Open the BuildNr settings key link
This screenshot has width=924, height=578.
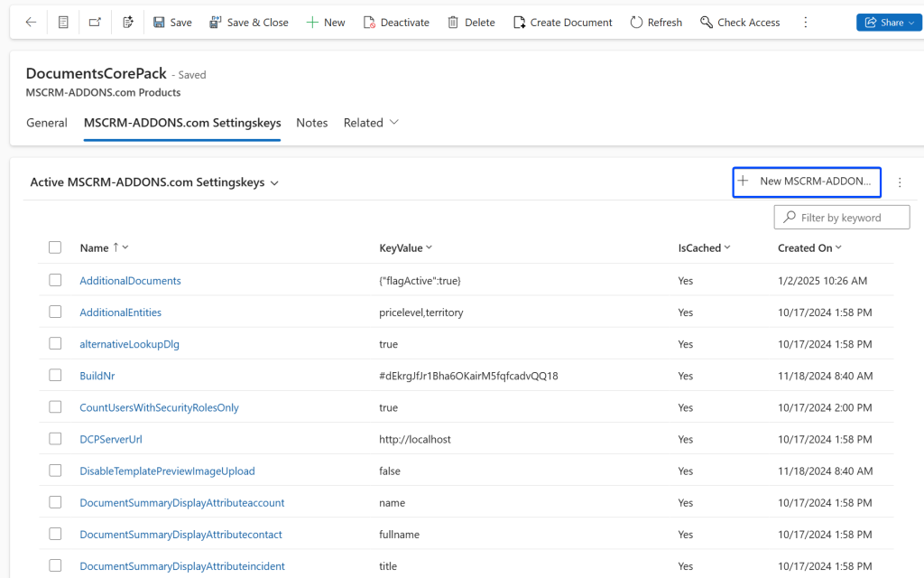(x=97, y=376)
